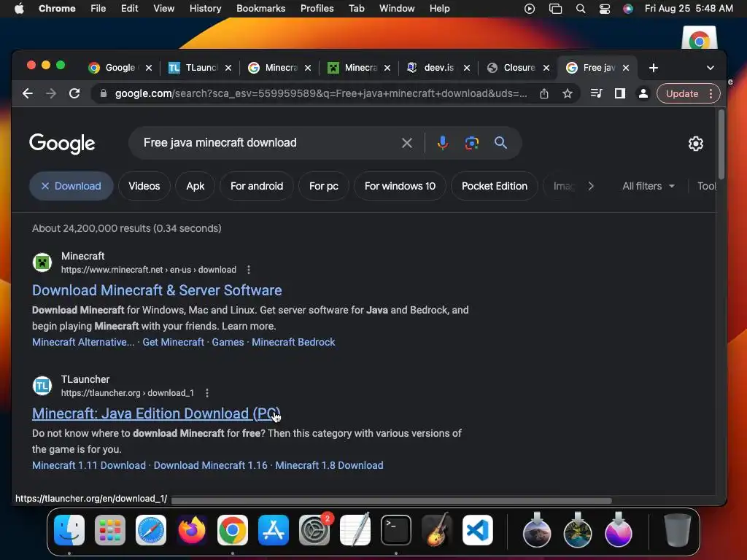Expand the All filters dropdown
This screenshot has height=560, width=747.
point(648,186)
